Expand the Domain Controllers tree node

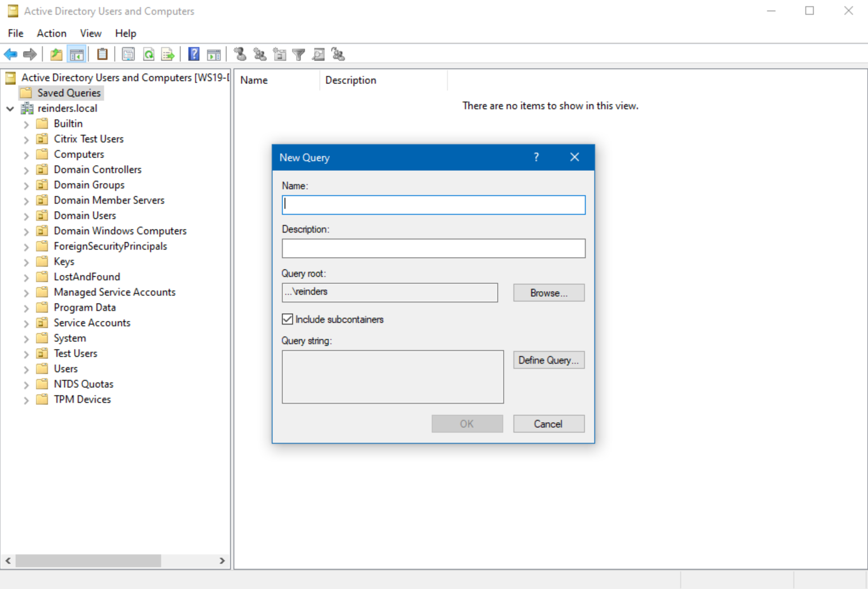26,170
